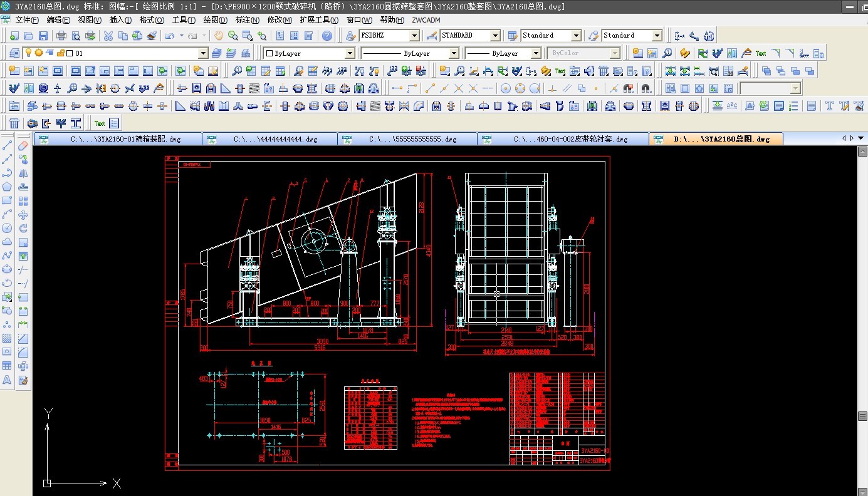Toggle the layer freeze sun icon

click(38, 53)
